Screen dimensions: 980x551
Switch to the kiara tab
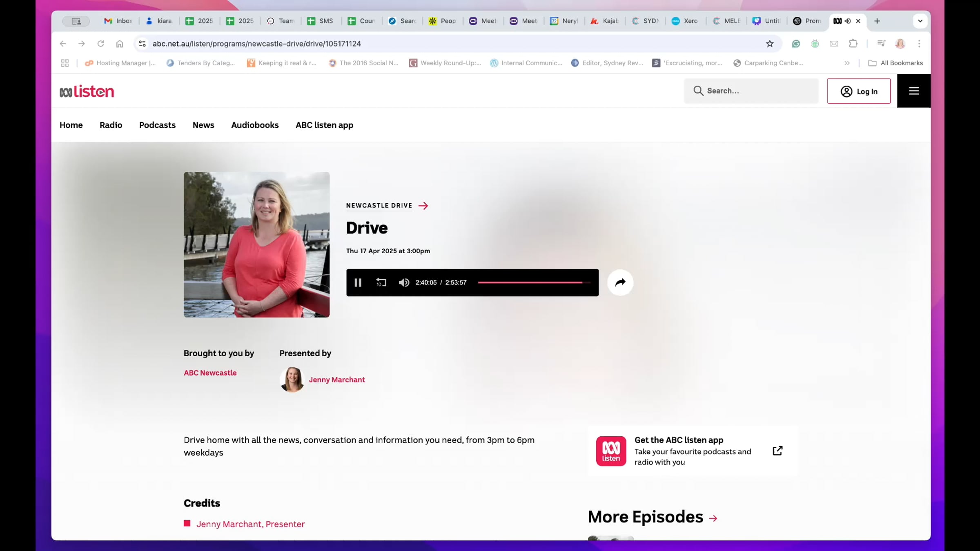pos(160,21)
